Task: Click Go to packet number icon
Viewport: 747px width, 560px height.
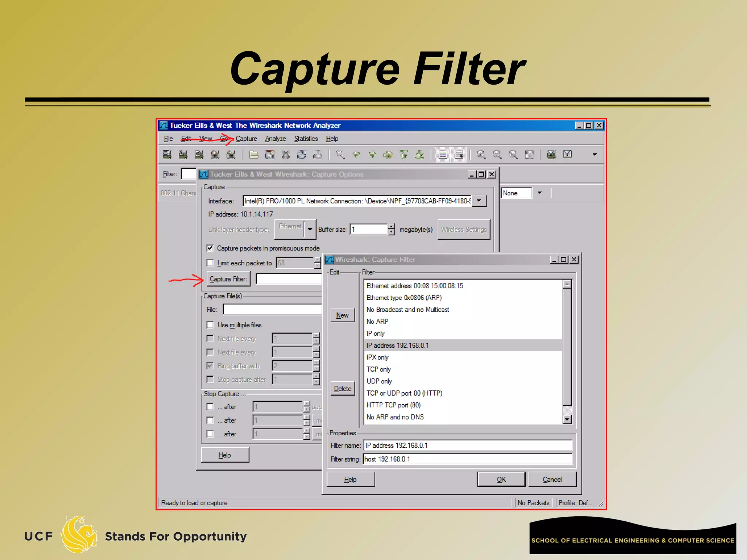Action: coord(388,155)
